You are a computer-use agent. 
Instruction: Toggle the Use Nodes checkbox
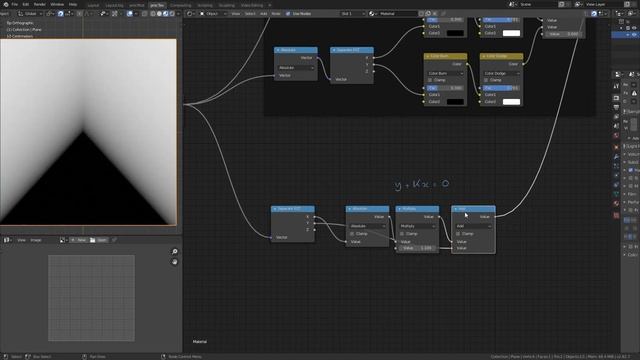point(288,13)
